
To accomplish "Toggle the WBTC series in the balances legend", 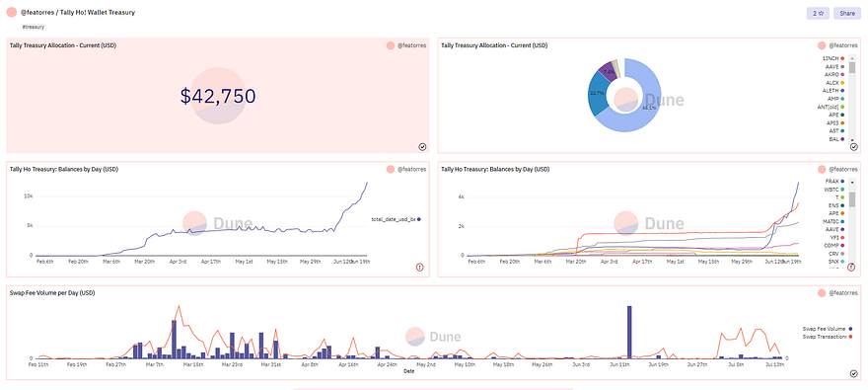I will pos(834,190).
